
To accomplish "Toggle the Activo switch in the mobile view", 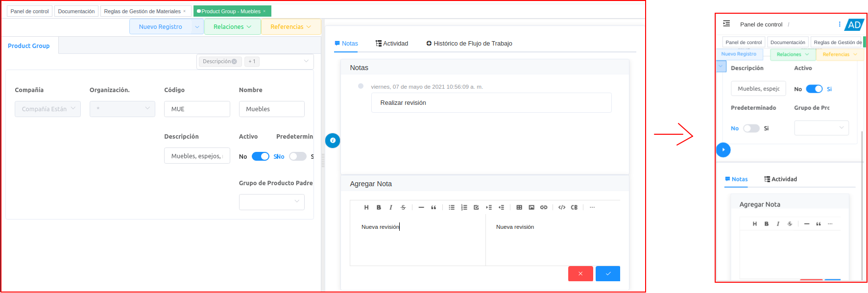I will pyautogui.click(x=814, y=89).
